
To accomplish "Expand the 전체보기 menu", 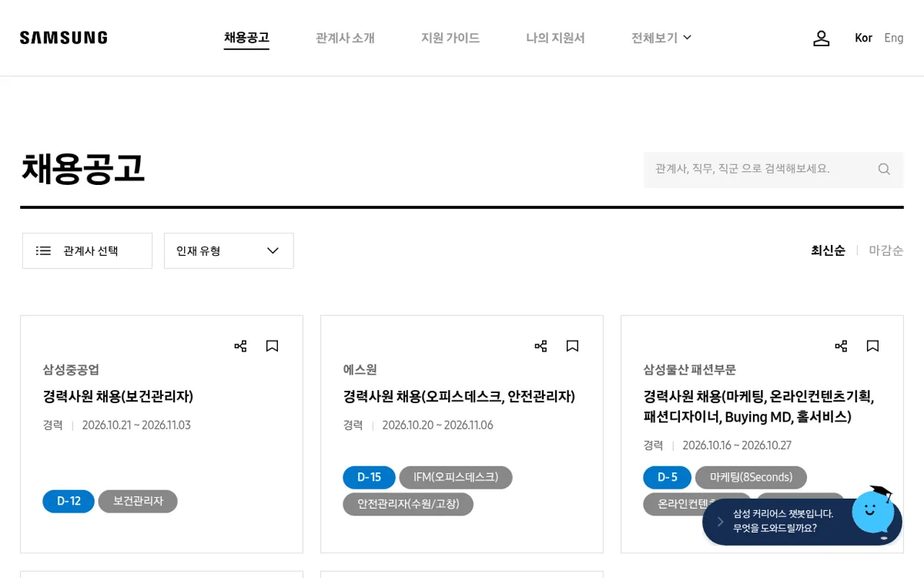I will click(x=661, y=38).
